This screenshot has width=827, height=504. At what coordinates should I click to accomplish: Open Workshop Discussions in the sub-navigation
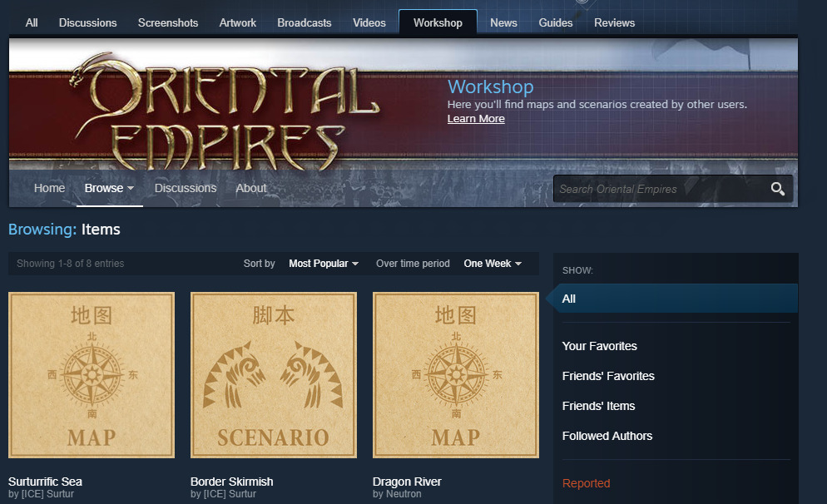(186, 188)
